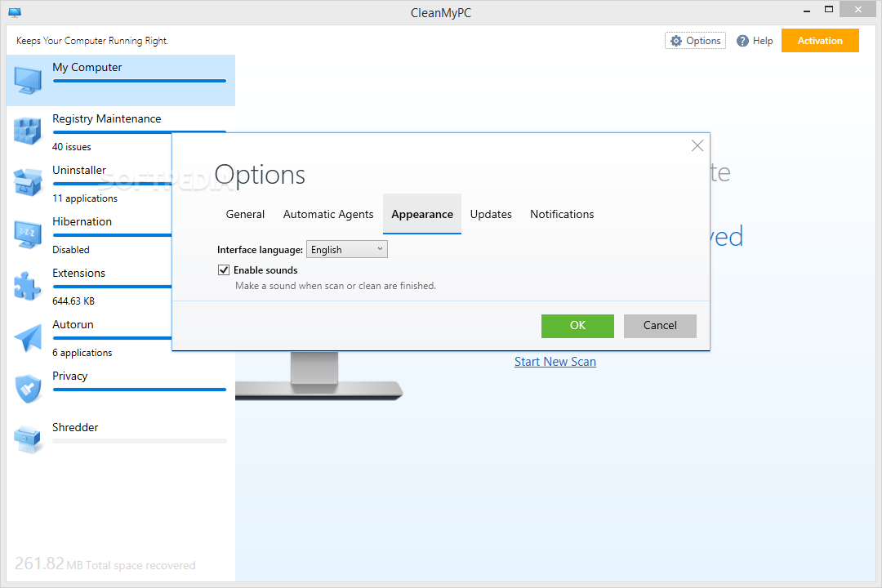Select Registry Maintenance sidebar label
This screenshot has height=588, width=882.
(106, 118)
